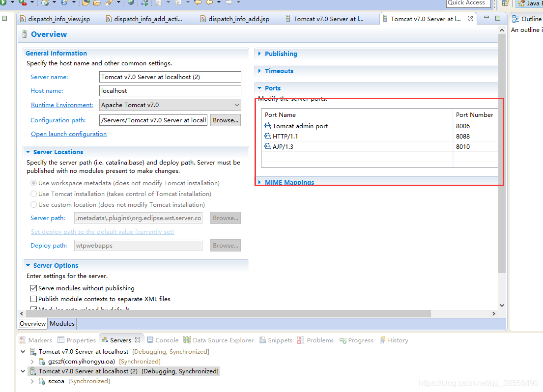Click the Quick Access search box
The image size is (543, 392).
point(468,3)
